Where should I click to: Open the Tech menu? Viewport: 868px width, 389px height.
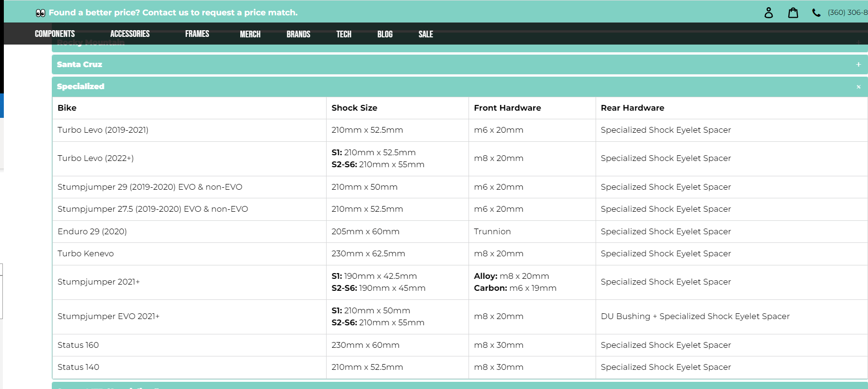click(x=344, y=34)
